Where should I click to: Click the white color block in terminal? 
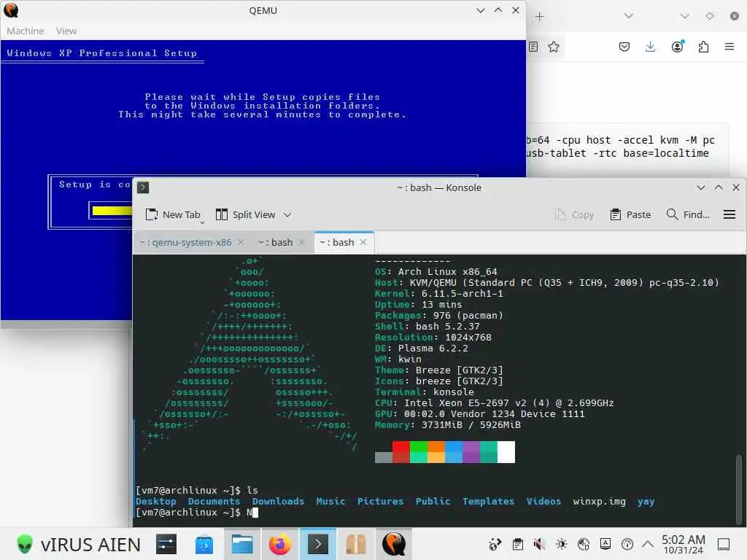point(506,452)
